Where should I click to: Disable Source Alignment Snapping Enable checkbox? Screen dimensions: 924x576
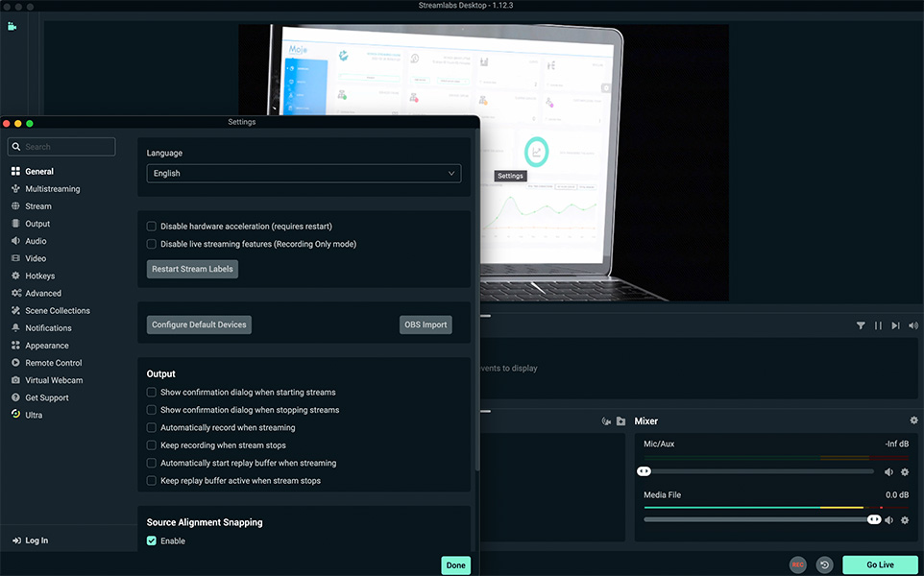click(151, 540)
